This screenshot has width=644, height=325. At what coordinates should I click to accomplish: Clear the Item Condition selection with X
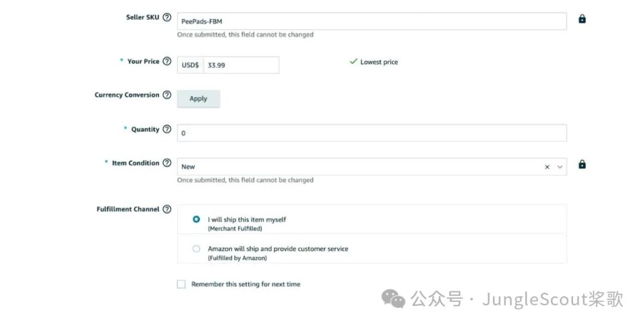coord(547,167)
